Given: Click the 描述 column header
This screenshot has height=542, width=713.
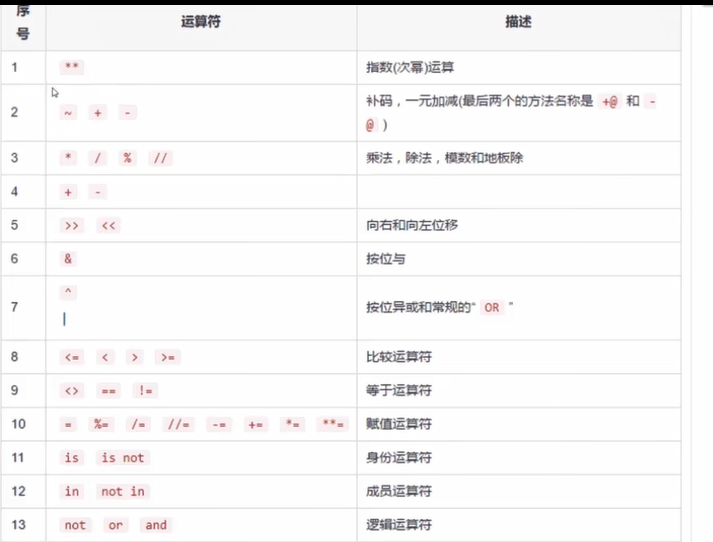Looking at the screenshot, I should [518, 21].
